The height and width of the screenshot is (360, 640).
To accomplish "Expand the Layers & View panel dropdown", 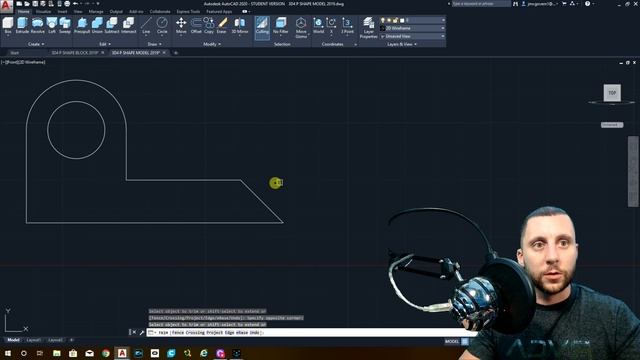I will point(402,44).
